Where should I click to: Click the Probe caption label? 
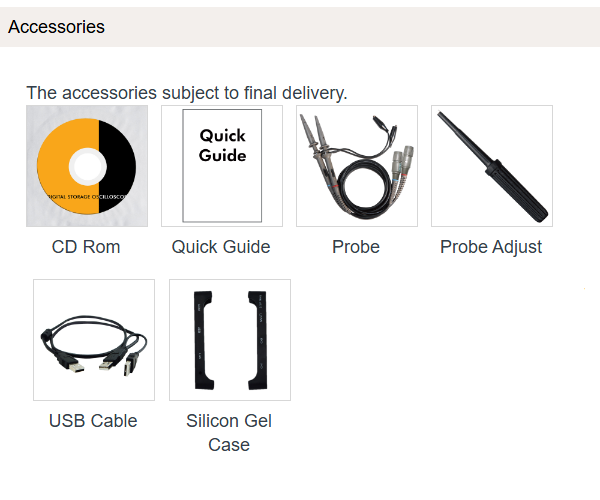[x=356, y=247]
